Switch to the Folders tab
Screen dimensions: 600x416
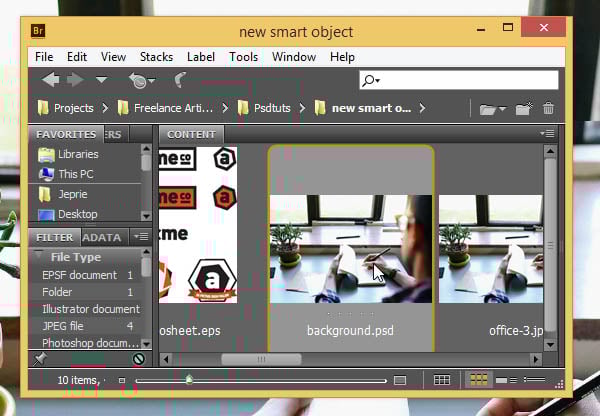[x=116, y=134]
